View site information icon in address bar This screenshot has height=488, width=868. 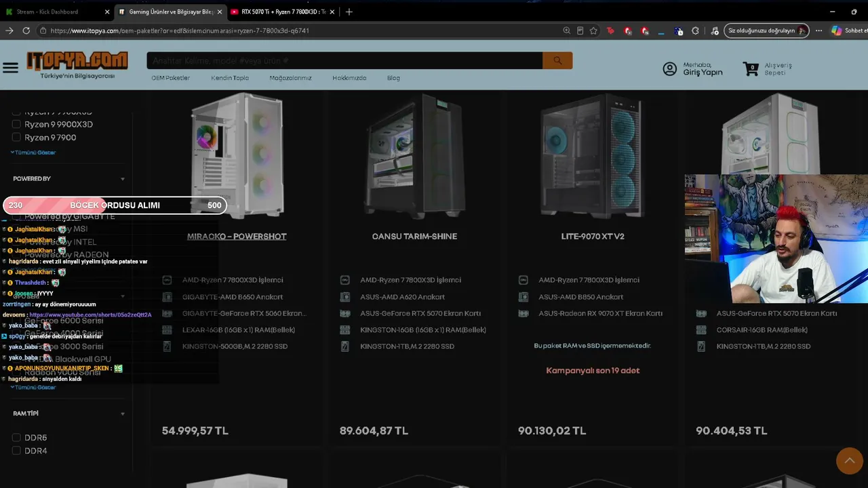(x=43, y=30)
